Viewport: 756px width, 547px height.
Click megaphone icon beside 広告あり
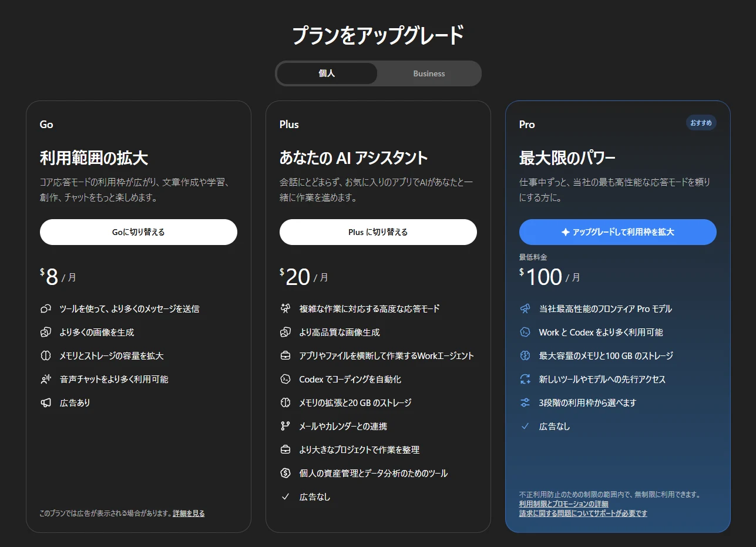tap(46, 402)
